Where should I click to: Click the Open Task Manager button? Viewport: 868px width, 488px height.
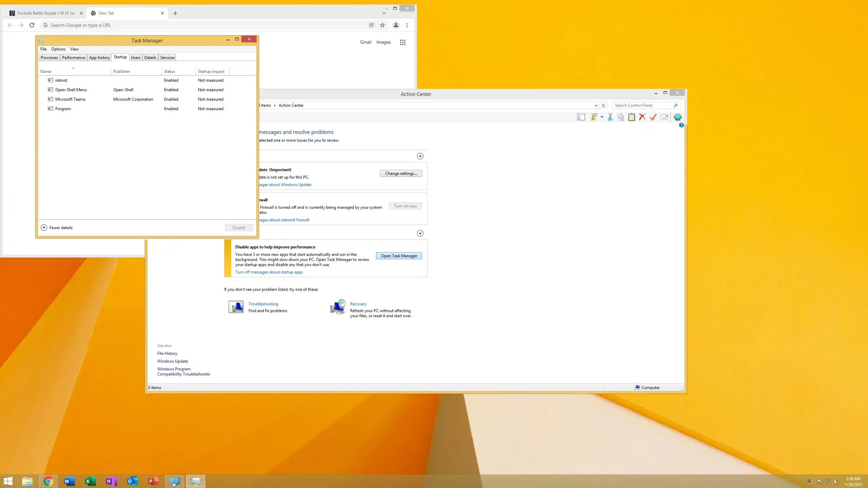(x=399, y=256)
